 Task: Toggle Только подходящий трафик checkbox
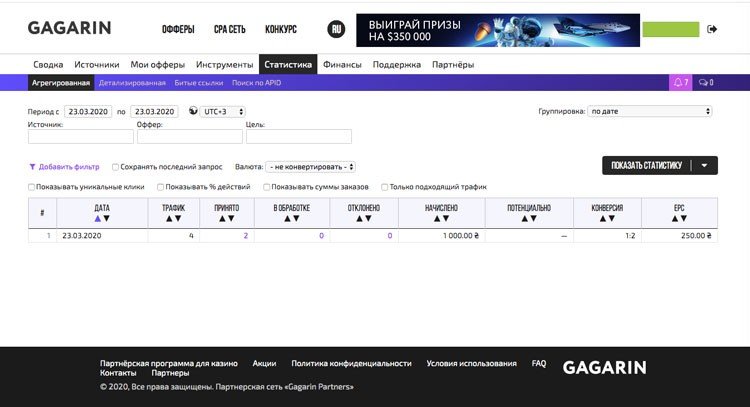tap(384, 187)
